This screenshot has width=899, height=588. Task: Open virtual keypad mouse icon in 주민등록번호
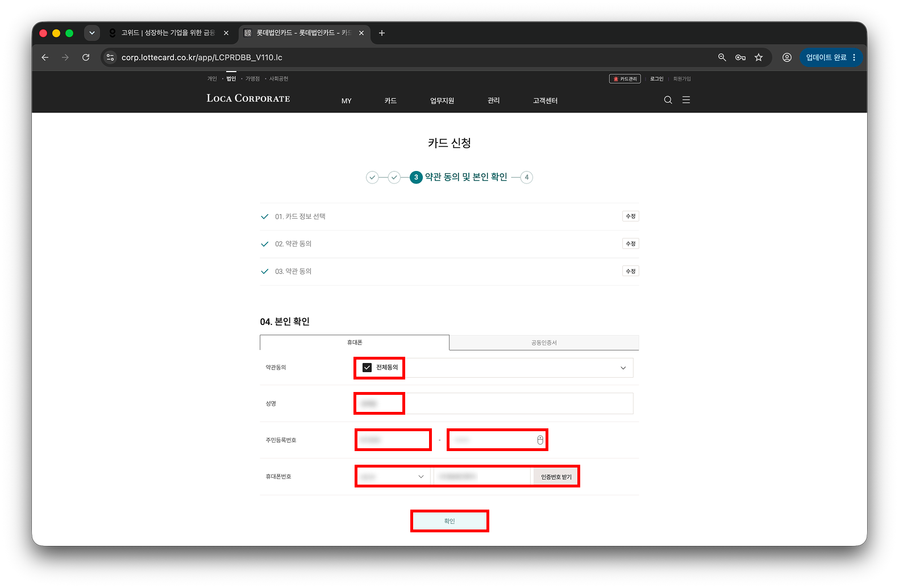click(x=540, y=440)
